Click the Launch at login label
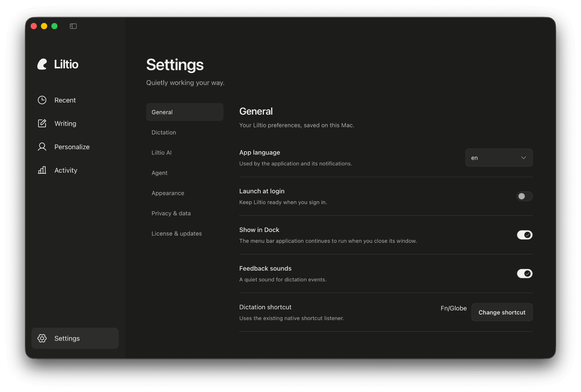This screenshot has width=581, height=392. click(x=262, y=191)
